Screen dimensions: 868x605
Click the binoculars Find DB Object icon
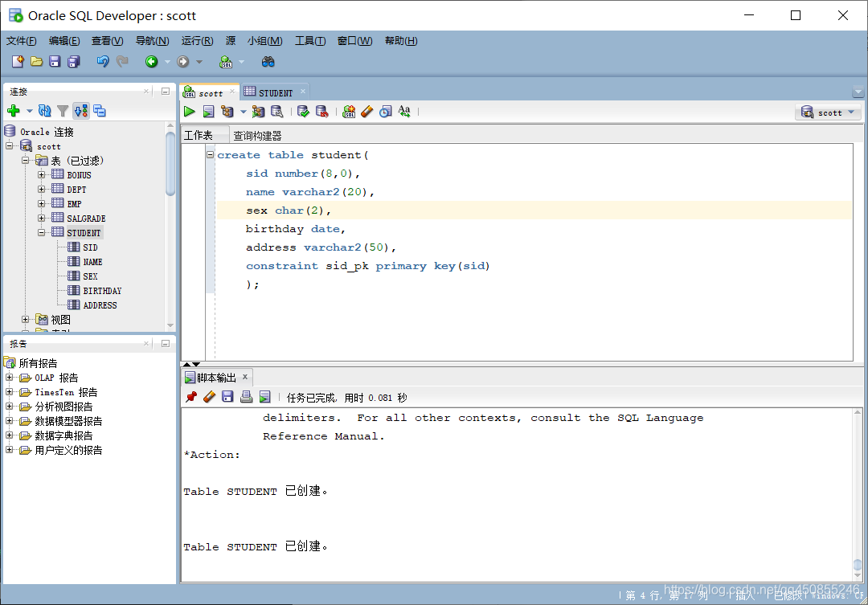click(268, 61)
